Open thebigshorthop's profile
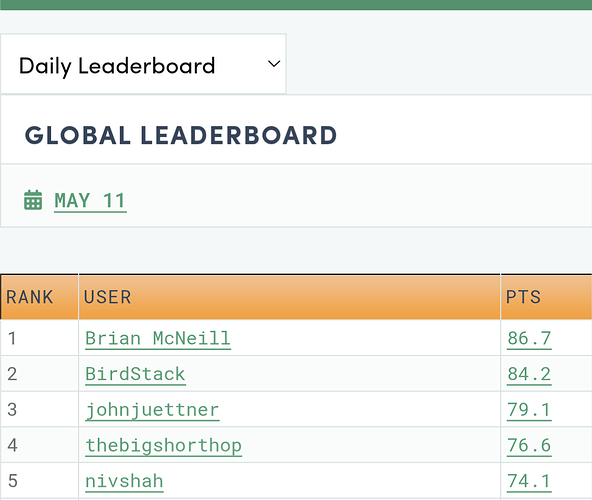This screenshot has width=592, height=500. click(x=163, y=446)
